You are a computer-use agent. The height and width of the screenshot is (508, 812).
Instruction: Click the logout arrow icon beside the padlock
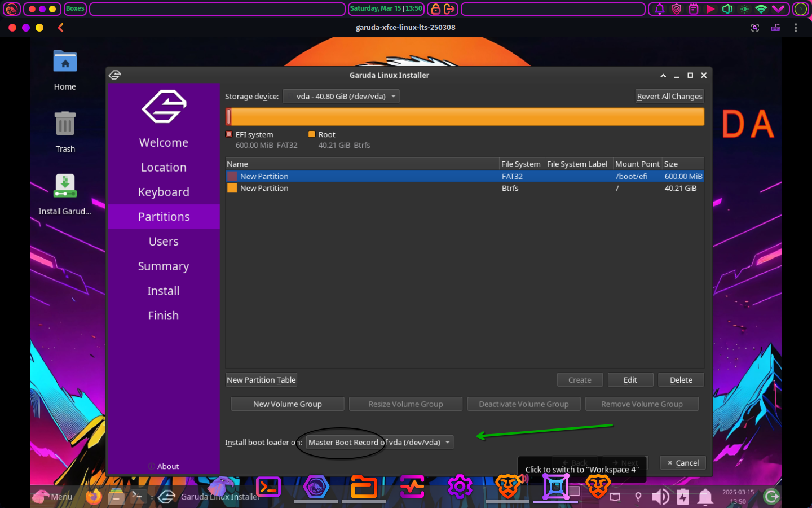coord(449,9)
